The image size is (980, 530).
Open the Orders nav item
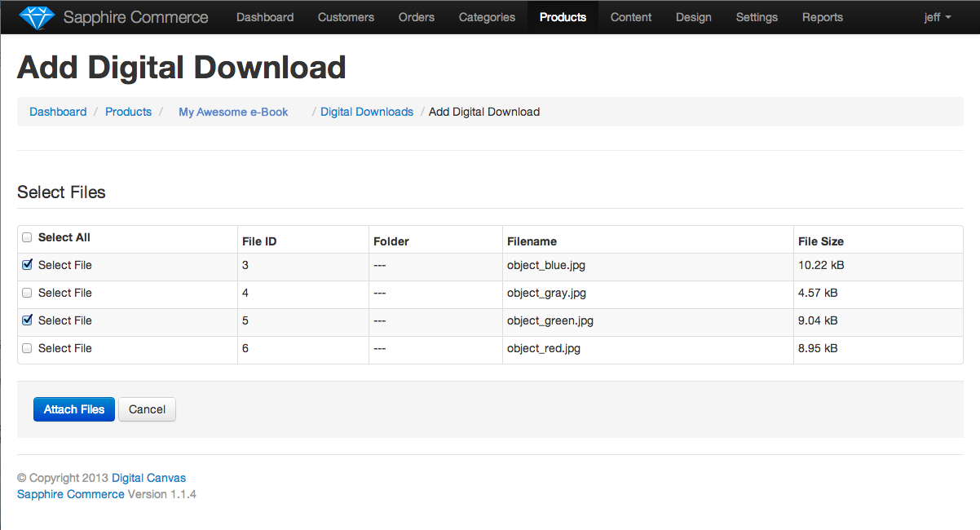pos(417,17)
